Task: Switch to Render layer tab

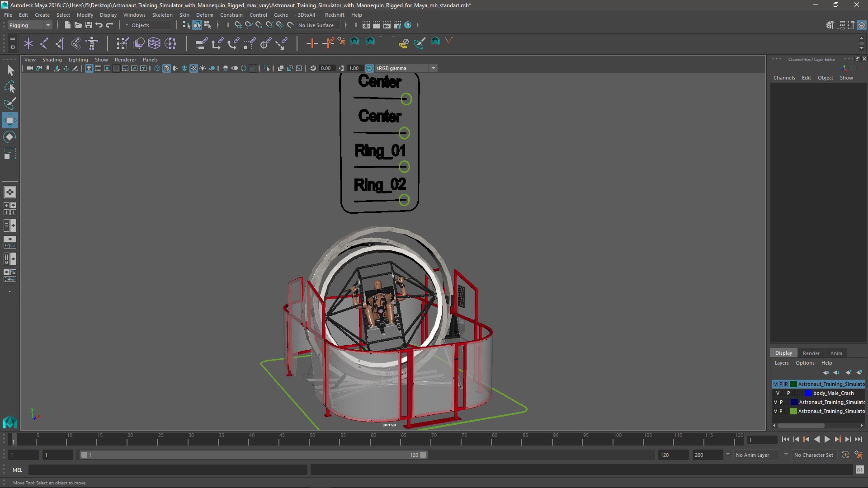Action: (811, 353)
